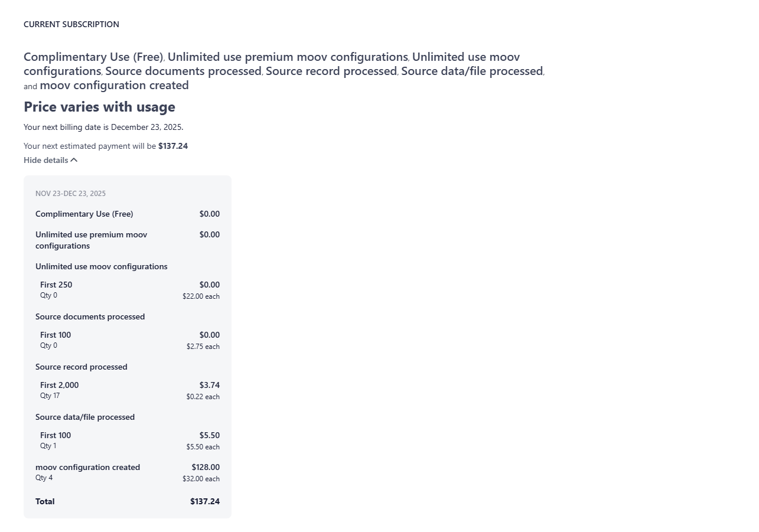759x532 pixels.
Task: Click the First 2,000 tier label
Action: click(x=59, y=385)
